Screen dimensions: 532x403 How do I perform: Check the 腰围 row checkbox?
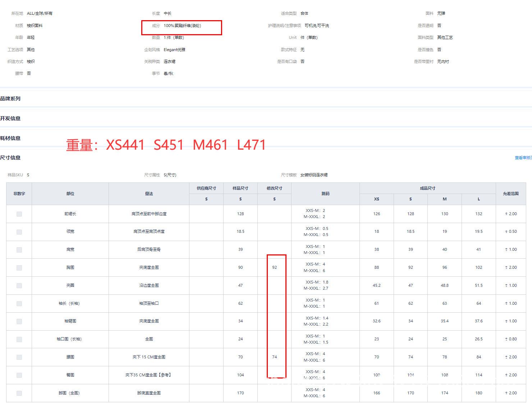click(x=19, y=357)
